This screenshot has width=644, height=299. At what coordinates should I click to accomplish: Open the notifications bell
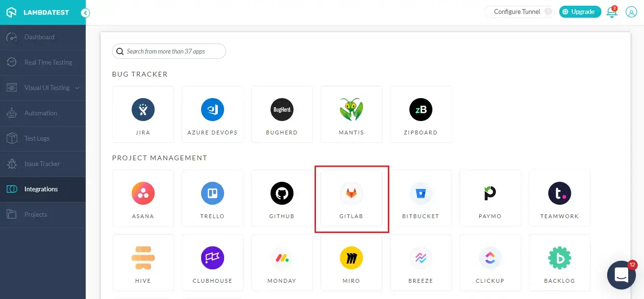click(x=611, y=12)
